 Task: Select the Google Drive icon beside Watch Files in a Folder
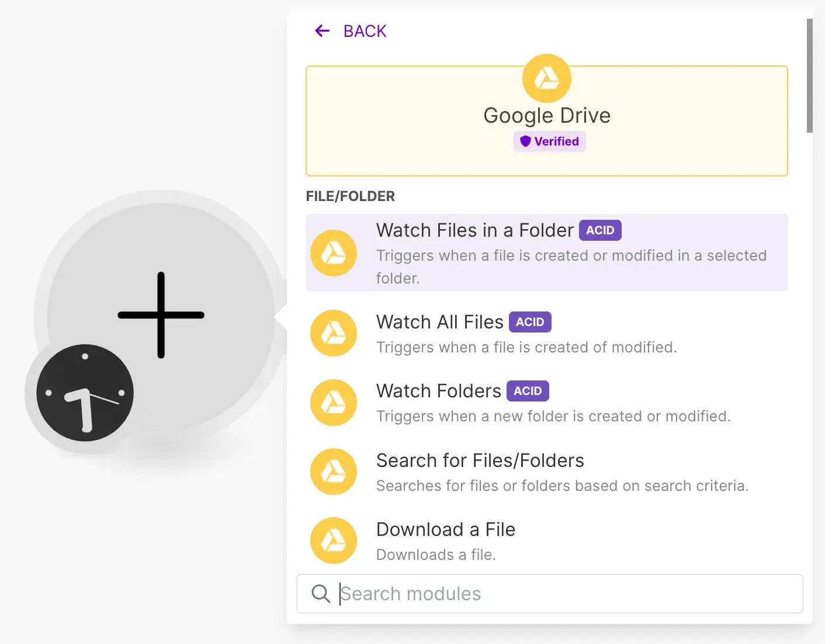pyautogui.click(x=334, y=252)
